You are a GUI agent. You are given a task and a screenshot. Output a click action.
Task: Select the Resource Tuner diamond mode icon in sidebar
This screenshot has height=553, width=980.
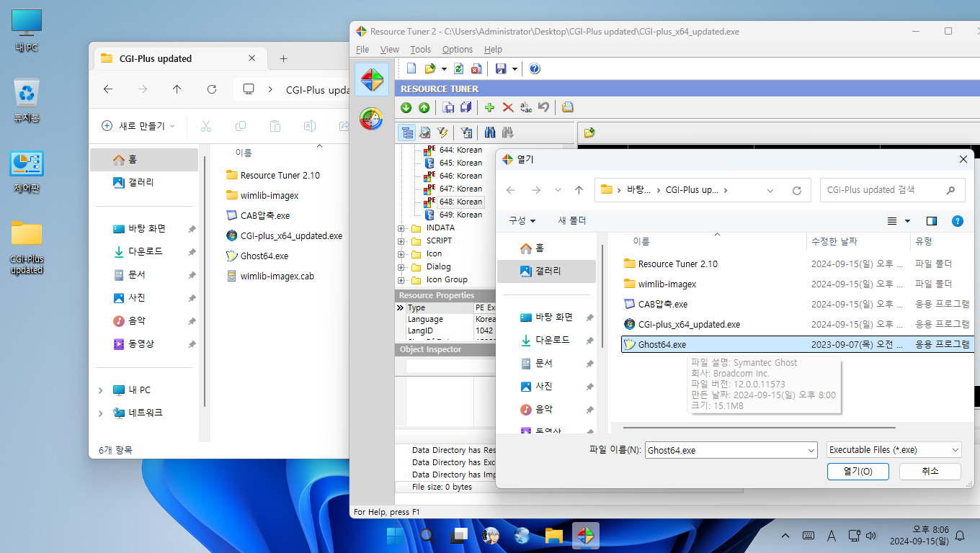point(372,79)
